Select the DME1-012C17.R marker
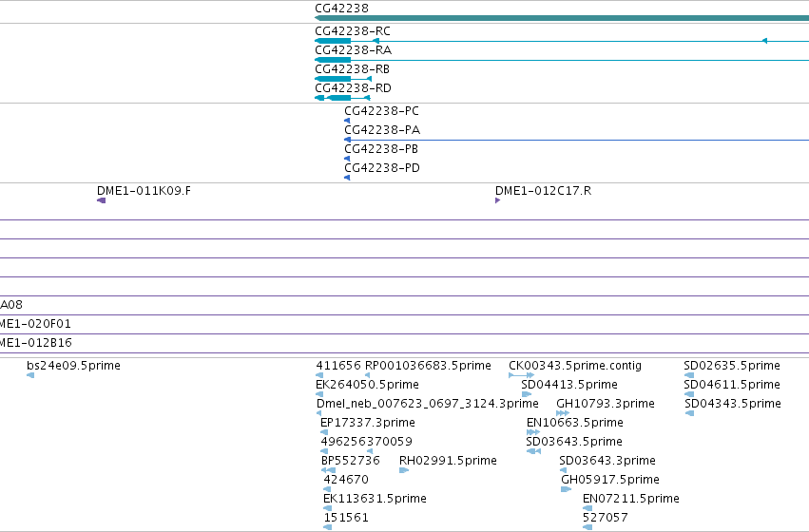Viewport: 809px width, 532px height. tap(498, 200)
